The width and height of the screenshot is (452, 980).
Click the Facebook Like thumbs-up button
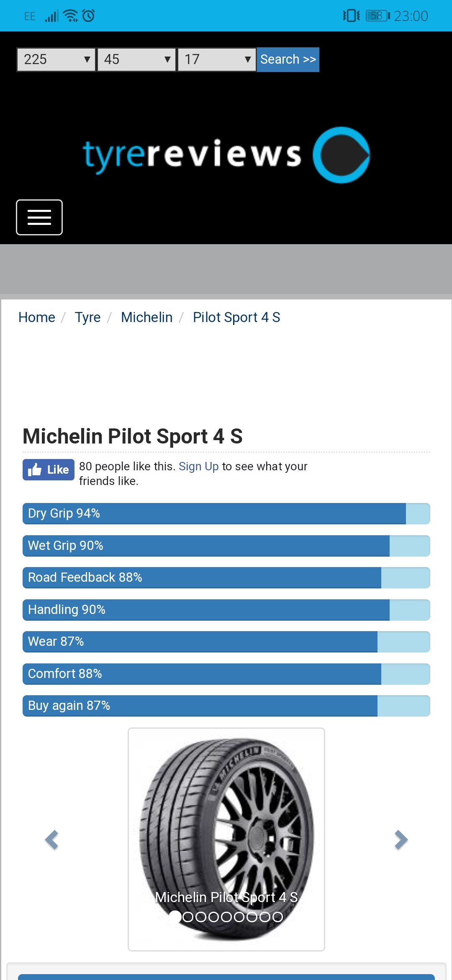(x=49, y=469)
